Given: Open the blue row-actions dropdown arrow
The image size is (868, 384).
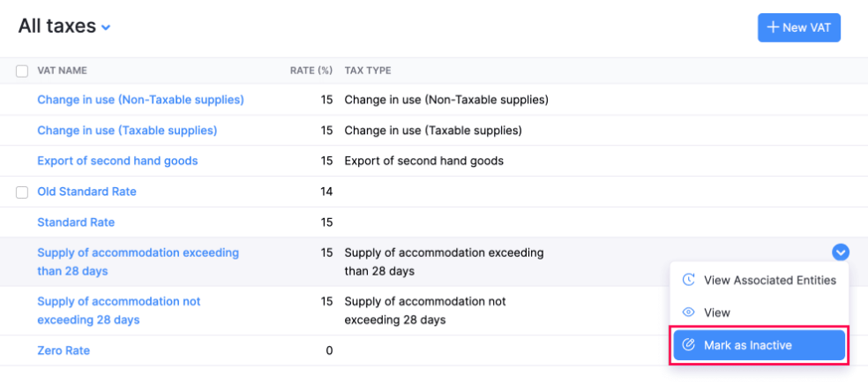Looking at the screenshot, I should click(841, 252).
